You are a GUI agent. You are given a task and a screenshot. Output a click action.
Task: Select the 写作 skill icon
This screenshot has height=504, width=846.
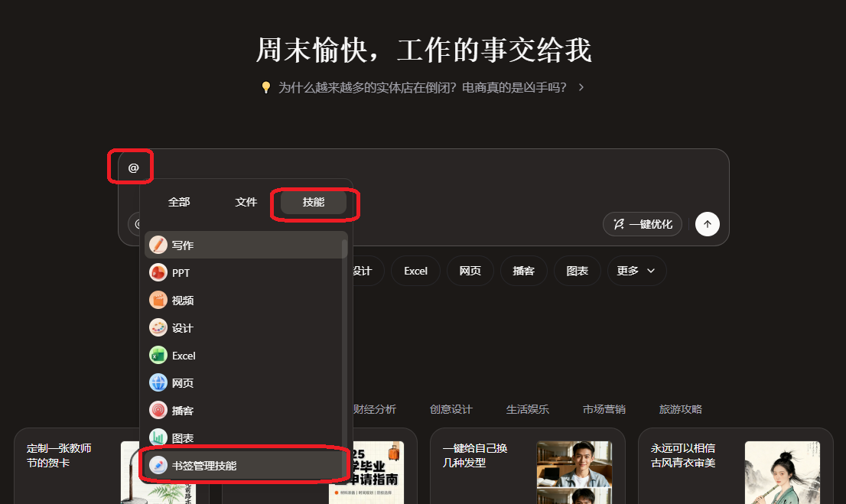pyautogui.click(x=158, y=245)
